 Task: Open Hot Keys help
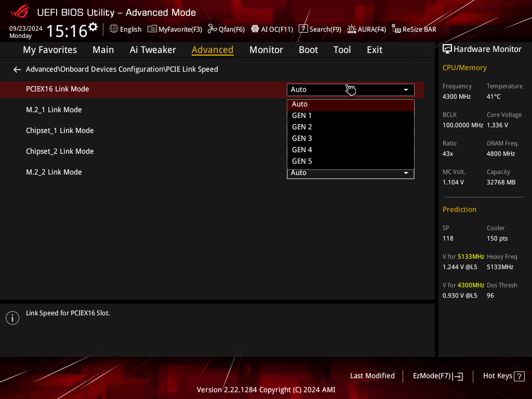(x=504, y=376)
